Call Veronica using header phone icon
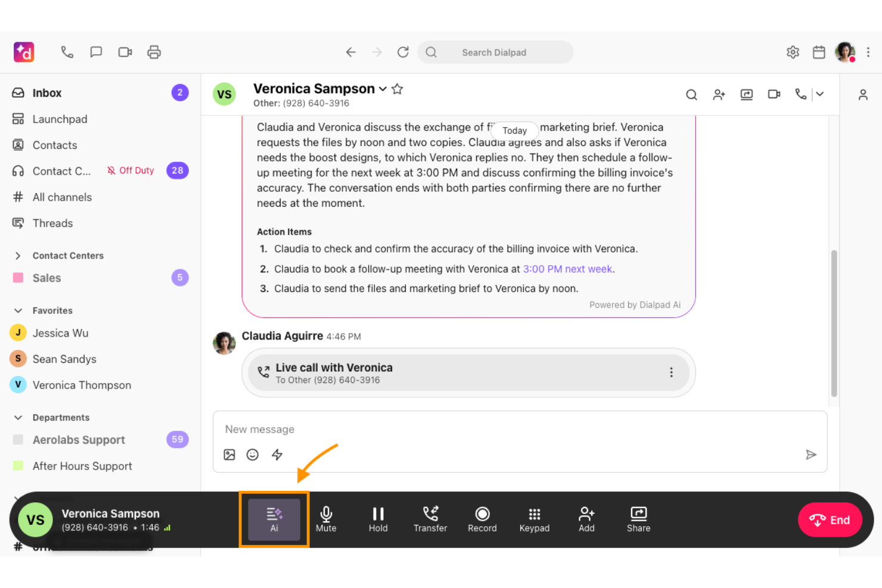Viewport: 882px width, 588px height. click(800, 94)
